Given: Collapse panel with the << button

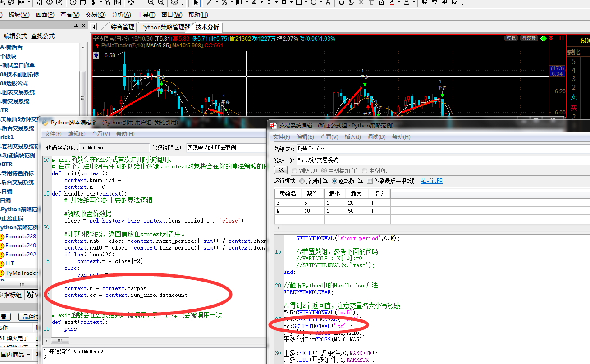Looking at the screenshot, I should [x=280, y=170].
